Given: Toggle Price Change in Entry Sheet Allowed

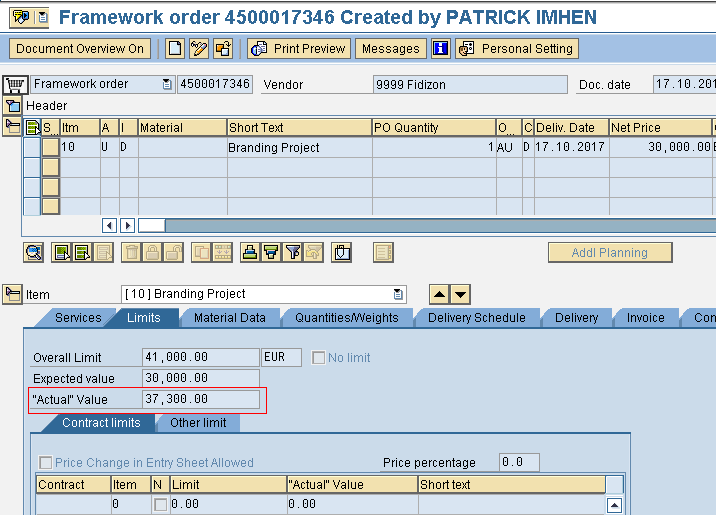Looking at the screenshot, I should tap(46, 462).
